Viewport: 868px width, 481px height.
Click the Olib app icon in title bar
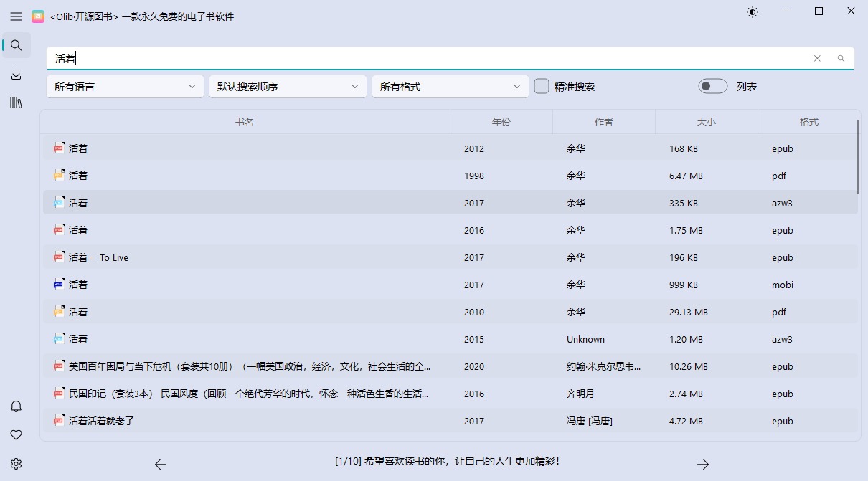coord(38,16)
